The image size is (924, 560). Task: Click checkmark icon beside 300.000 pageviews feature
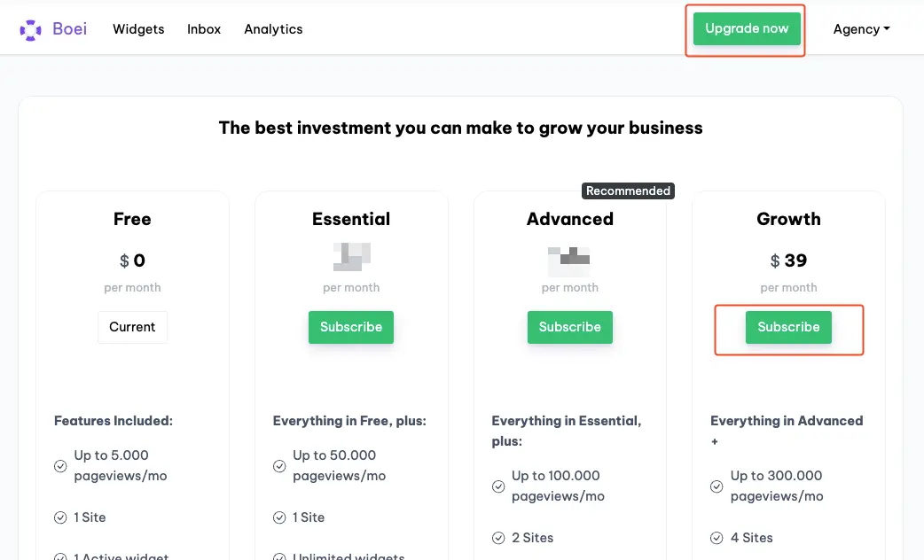(x=716, y=486)
